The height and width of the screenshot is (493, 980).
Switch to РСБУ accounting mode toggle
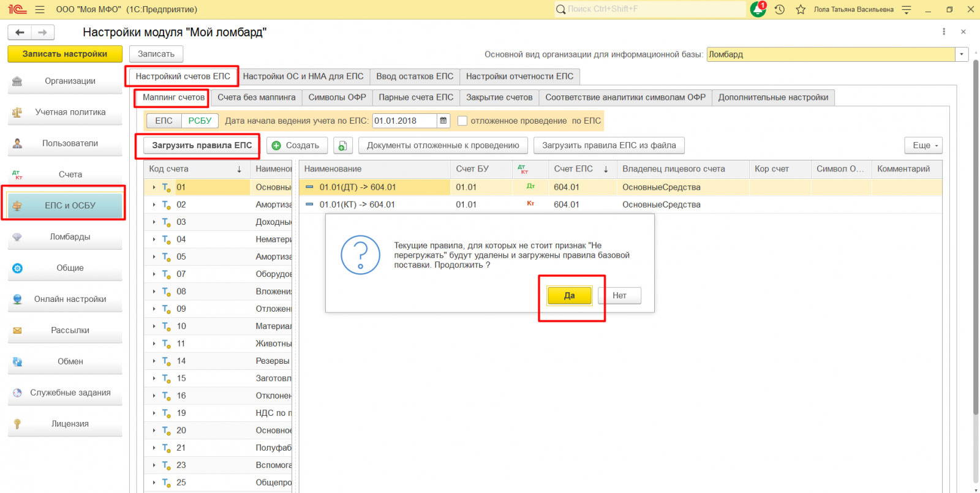pos(200,121)
